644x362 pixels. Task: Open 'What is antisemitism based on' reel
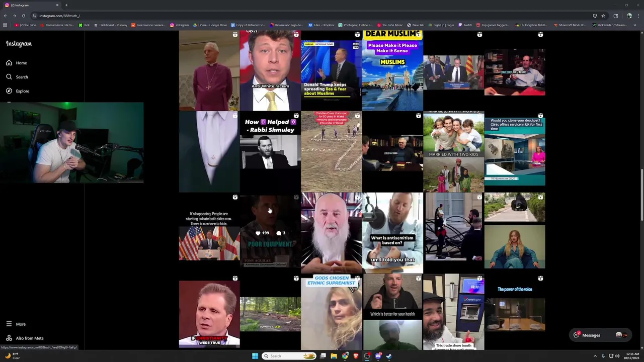pos(392,233)
